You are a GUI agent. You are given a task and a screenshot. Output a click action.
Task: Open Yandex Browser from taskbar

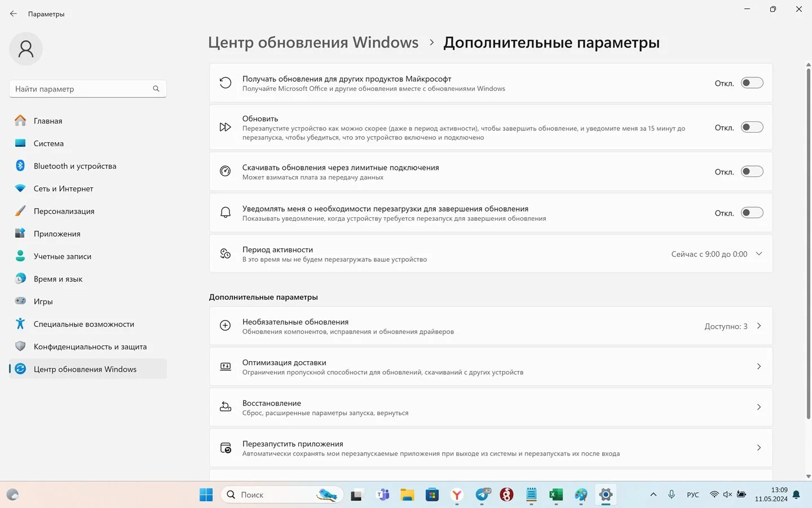pyautogui.click(x=457, y=495)
